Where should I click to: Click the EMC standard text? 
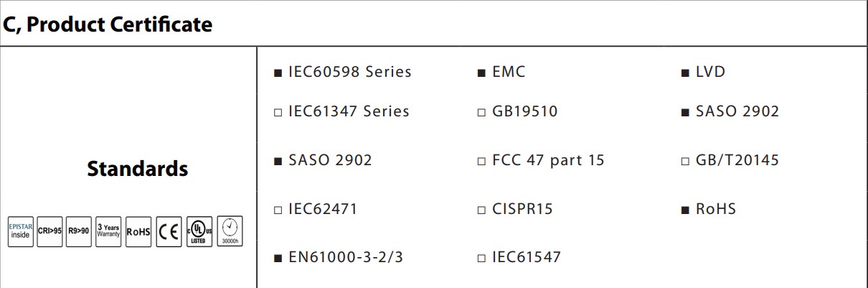point(509,72)
